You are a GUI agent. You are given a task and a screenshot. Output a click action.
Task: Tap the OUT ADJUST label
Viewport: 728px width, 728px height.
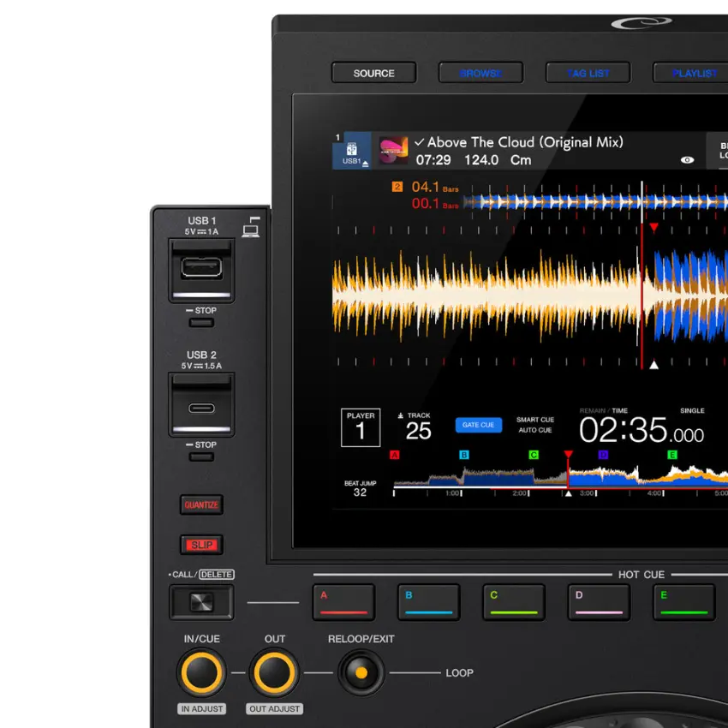274,708
